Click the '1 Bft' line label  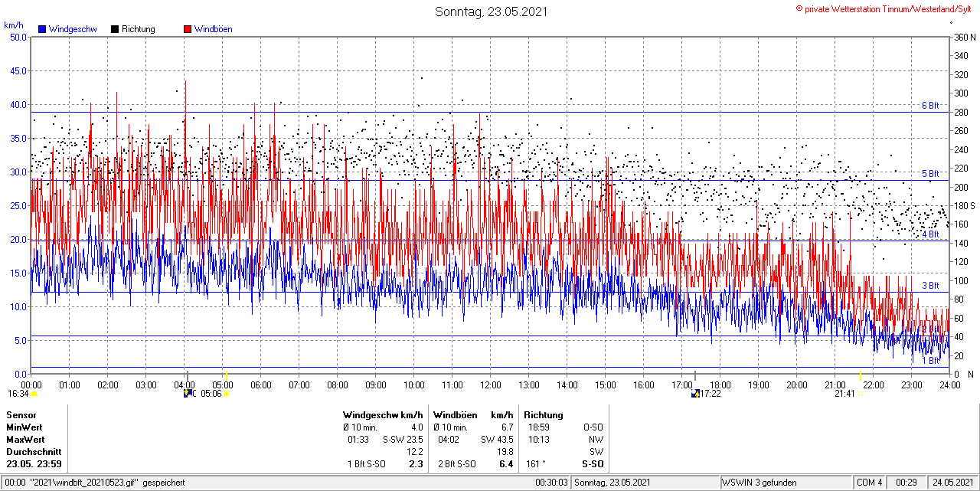(929, 360)
